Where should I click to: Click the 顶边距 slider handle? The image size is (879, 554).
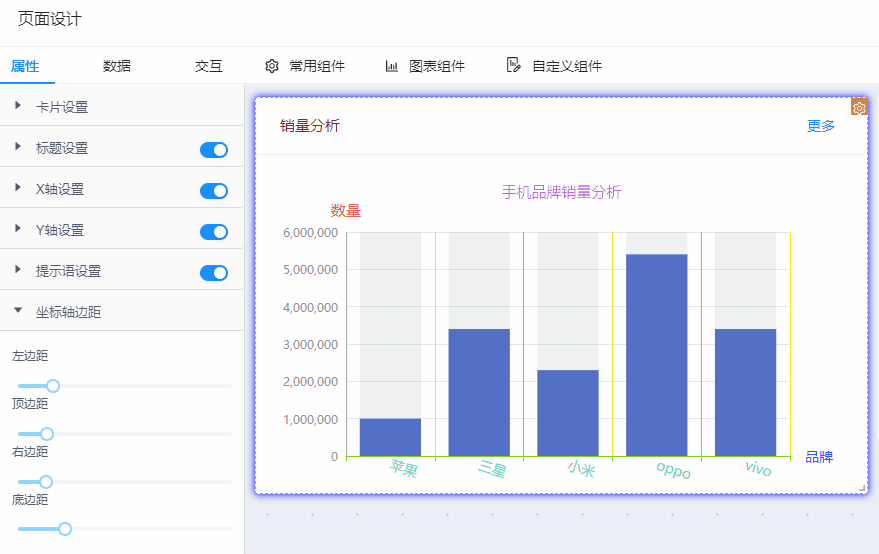(x=47, y=434)
